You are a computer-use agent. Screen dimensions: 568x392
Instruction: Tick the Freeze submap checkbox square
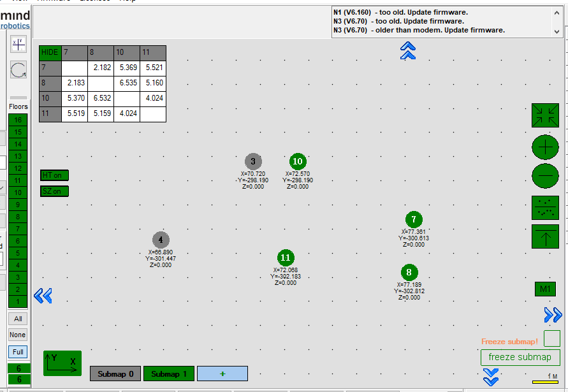coord(551,338)
